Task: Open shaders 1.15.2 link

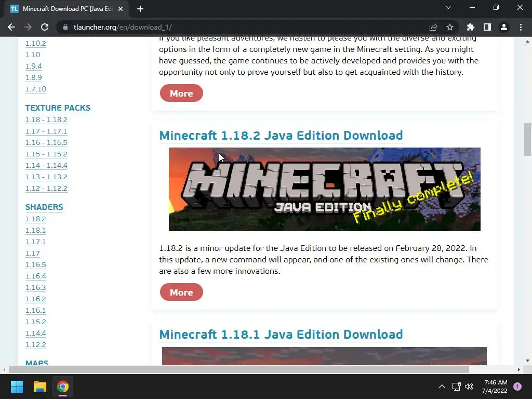Action: coord(36,322)
